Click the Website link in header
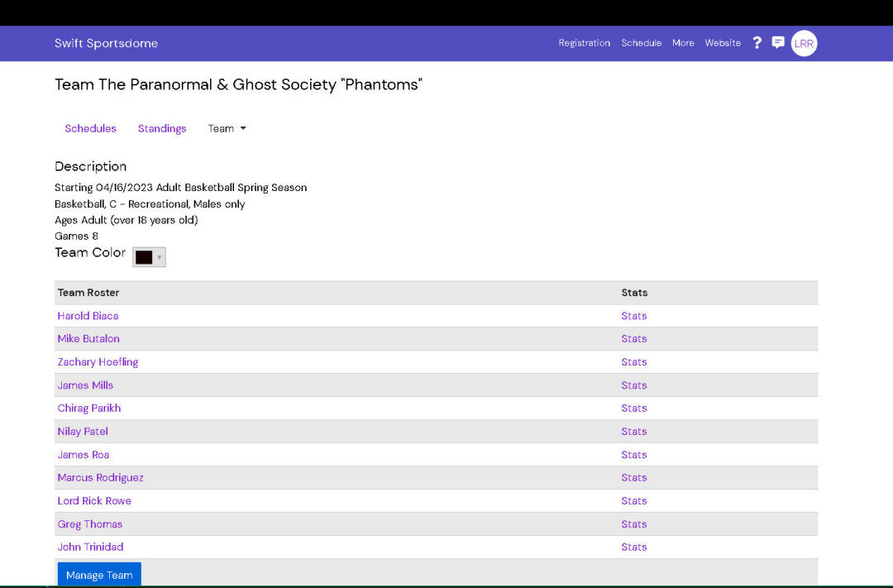The height and width of the screenshot is (588, 893). pyautogui.click(x=723, y=43)
